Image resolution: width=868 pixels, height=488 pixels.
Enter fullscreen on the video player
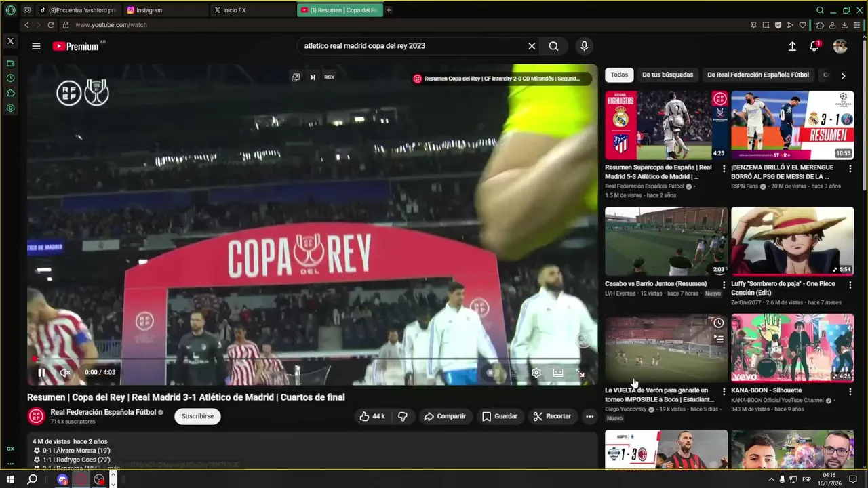coord(580,372)
